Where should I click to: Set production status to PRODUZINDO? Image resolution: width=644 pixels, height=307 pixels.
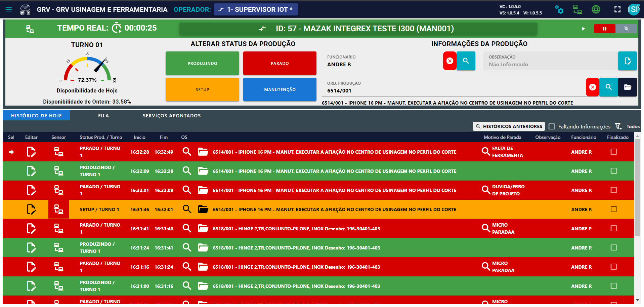[x=202, y=63]
